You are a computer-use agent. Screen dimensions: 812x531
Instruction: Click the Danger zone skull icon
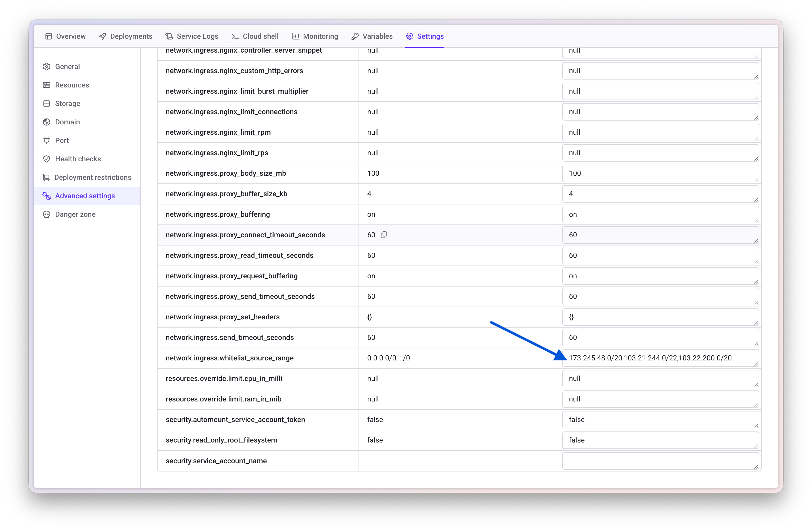click(47, 214)
